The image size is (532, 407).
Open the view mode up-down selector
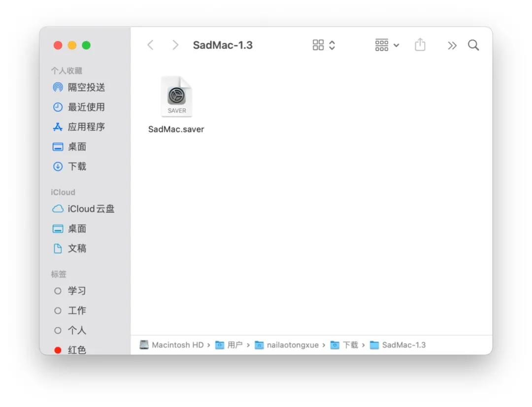(x=332, y=45)
